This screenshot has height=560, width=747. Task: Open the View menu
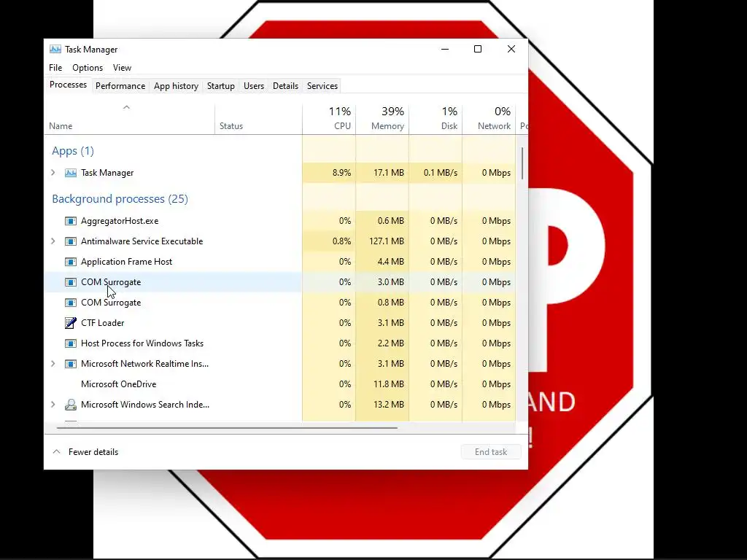pyautogui.click(x=122, y=68)
